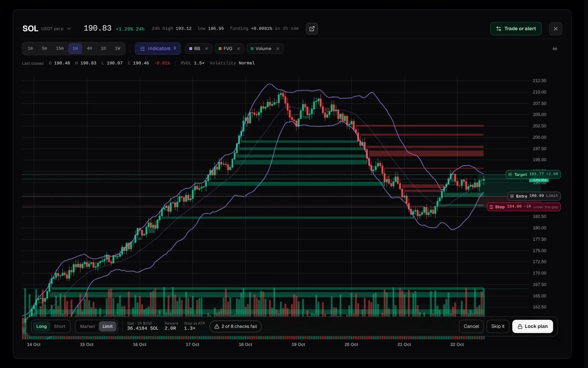Image resolution: width=588 pixels, height=368 pixels.
Task: Click the Reward 2.0R value
Action: tap(170, 328)
